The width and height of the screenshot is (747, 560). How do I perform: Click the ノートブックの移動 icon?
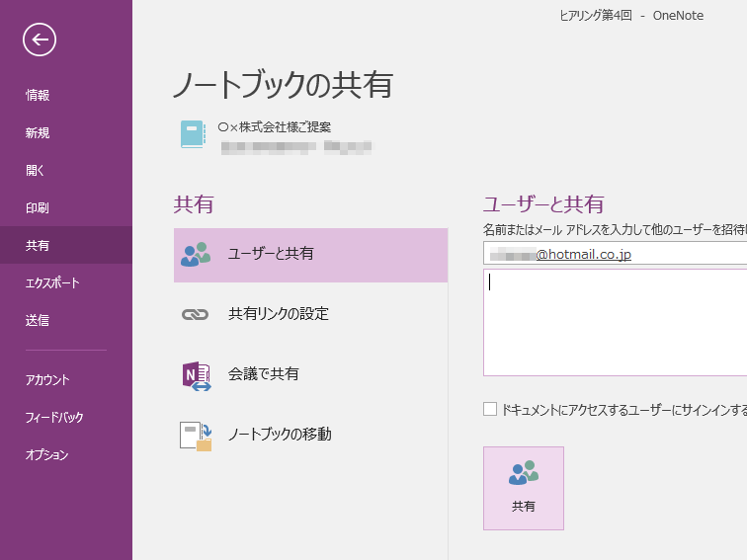coord(196,436)
